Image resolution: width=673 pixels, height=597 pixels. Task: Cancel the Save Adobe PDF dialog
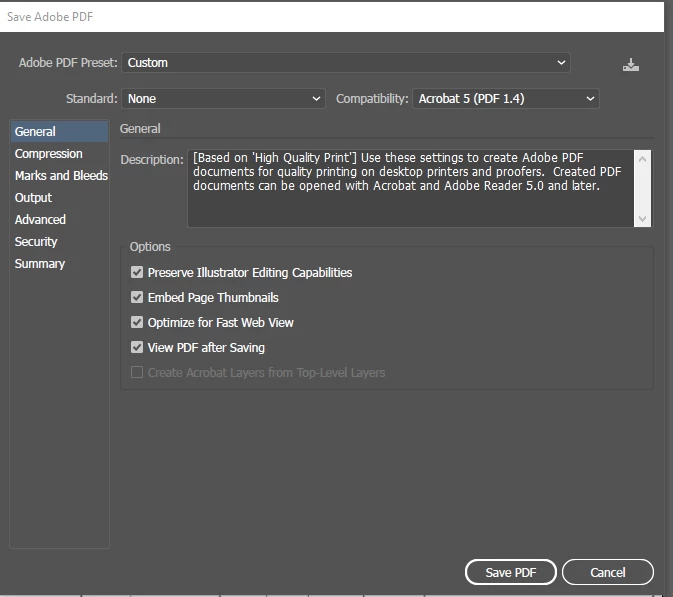click(608, 572)
